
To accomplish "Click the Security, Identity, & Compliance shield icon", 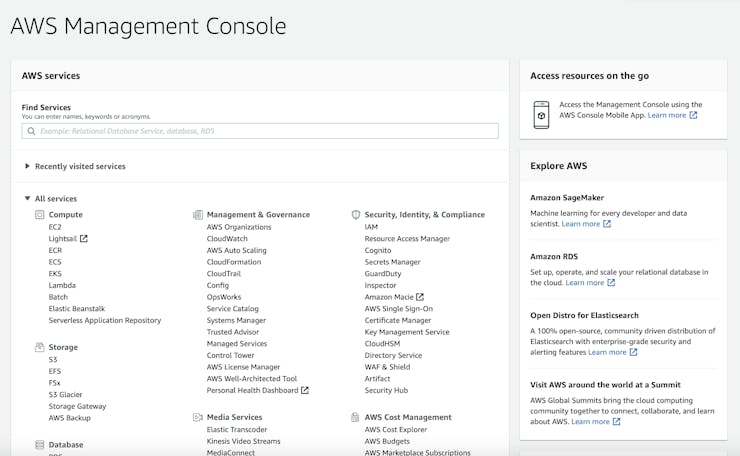I will [x=356, y=215].
